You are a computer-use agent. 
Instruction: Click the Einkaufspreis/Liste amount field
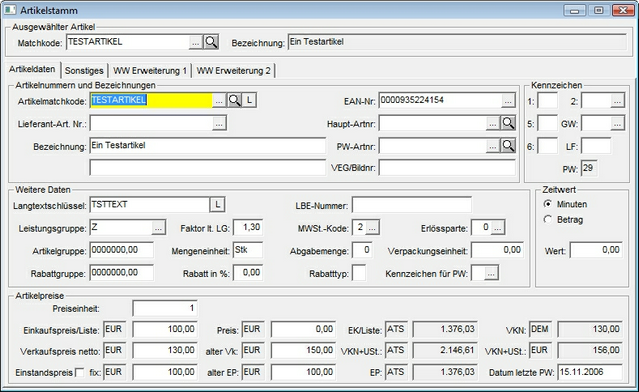click(165, 329)
